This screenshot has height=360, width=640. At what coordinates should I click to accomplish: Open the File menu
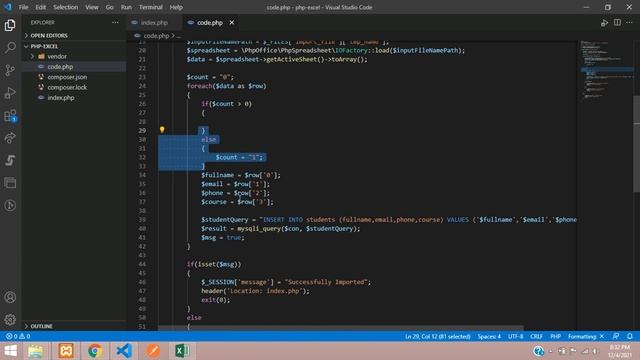(x=23, y=7)
